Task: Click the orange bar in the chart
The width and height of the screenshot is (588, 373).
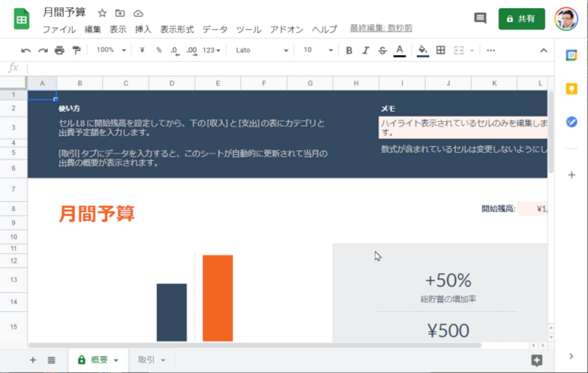Action: 218,298
